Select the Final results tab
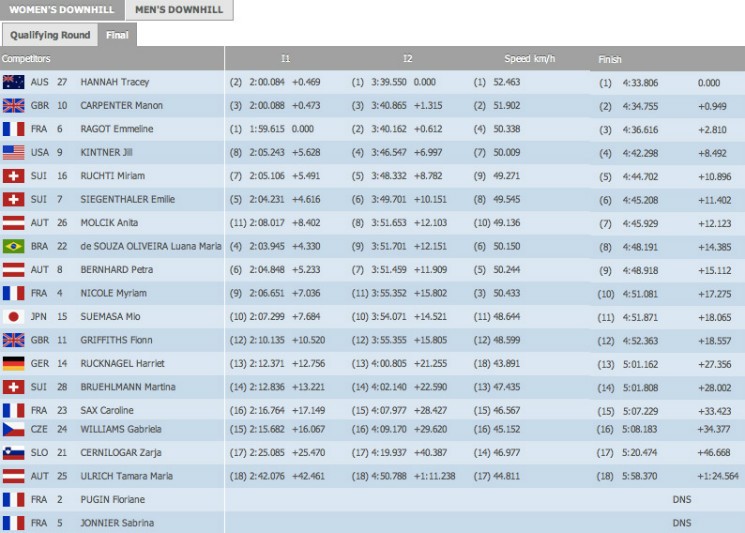This screenshot has width=745, height=533. [117, 34]
